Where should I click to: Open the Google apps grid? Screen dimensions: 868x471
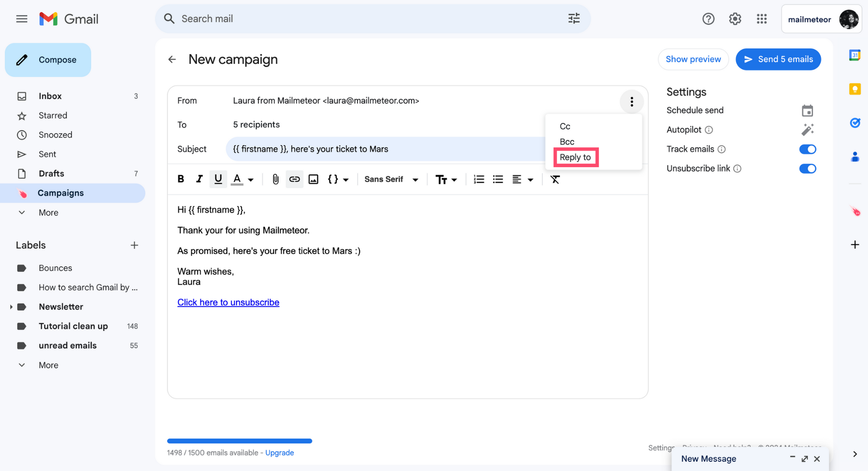tap(762, 19)
